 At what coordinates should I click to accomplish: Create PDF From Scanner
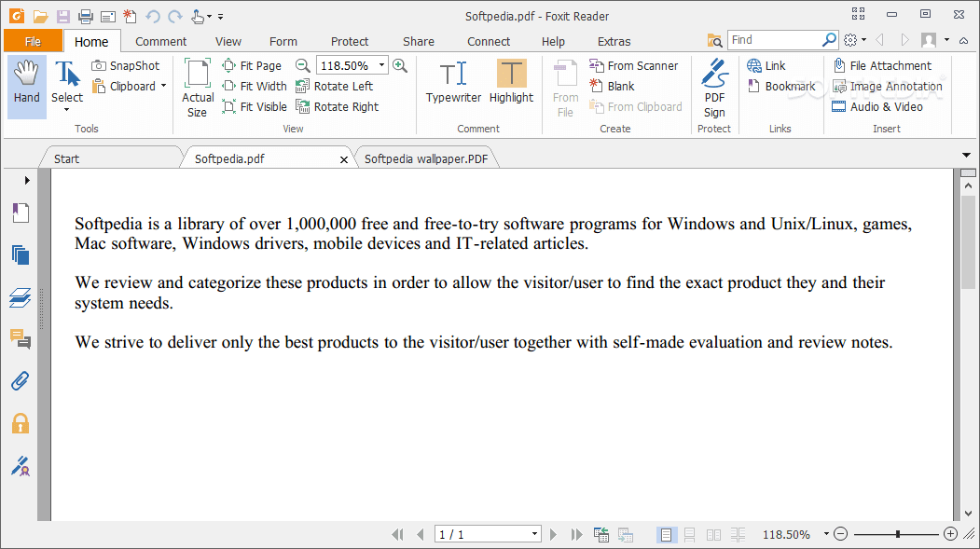(633, 65)
